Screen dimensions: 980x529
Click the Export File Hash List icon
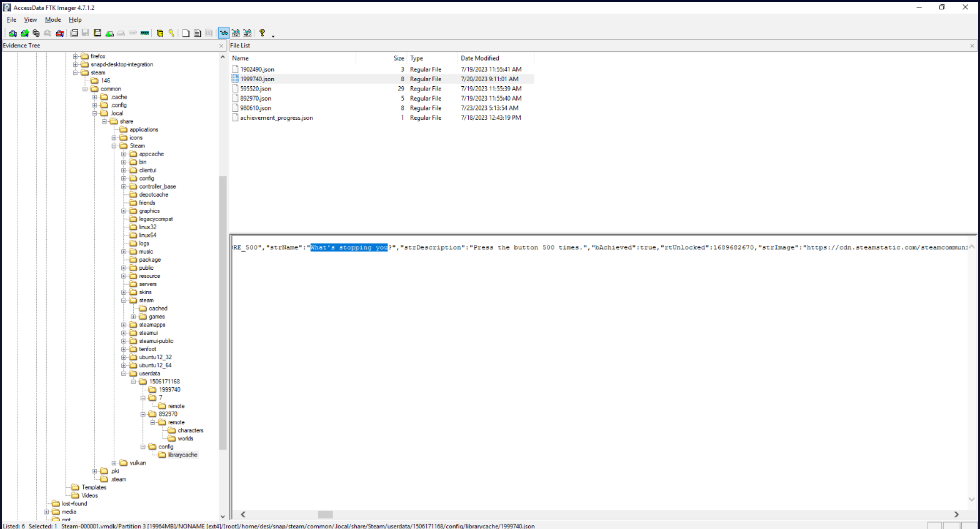[x=197, y=33]
